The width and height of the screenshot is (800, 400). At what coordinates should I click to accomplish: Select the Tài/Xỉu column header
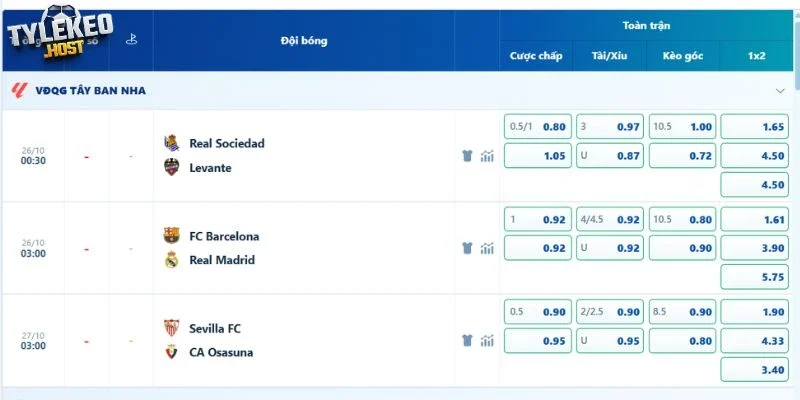click(610, 56)
